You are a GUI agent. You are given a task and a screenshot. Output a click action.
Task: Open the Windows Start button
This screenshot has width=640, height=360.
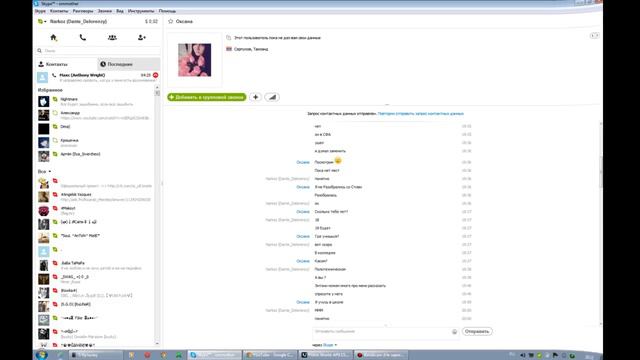42,355
